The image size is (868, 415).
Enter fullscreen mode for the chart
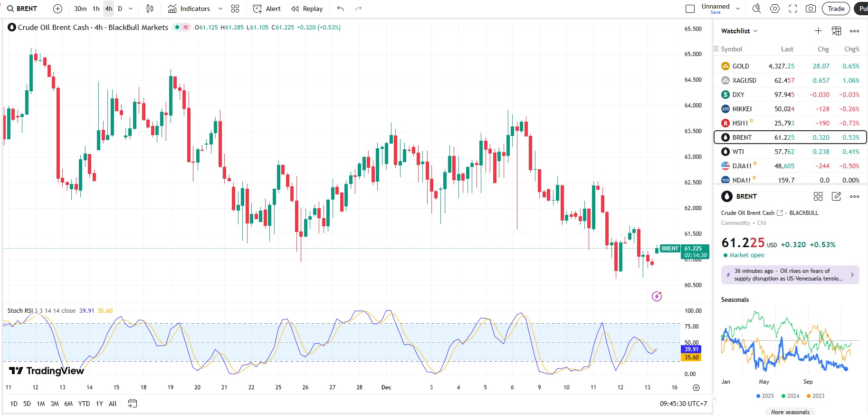point(792,9)
